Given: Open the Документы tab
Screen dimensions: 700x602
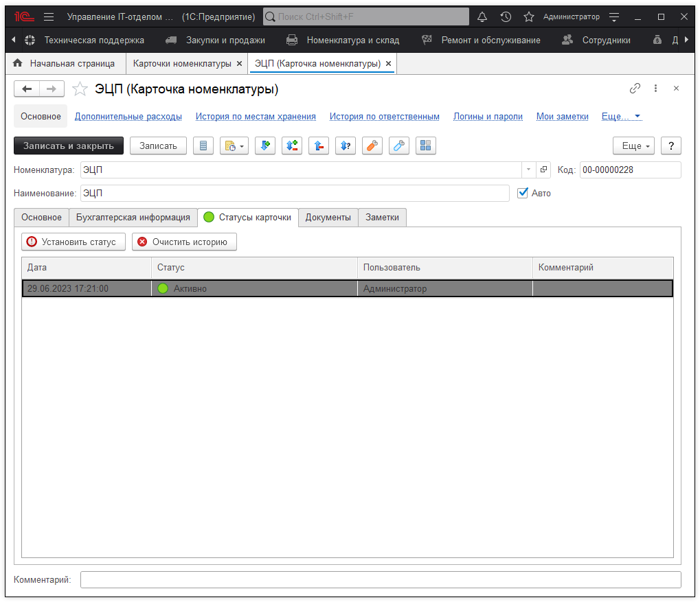Looking at the screenshot, I should 328,218.
